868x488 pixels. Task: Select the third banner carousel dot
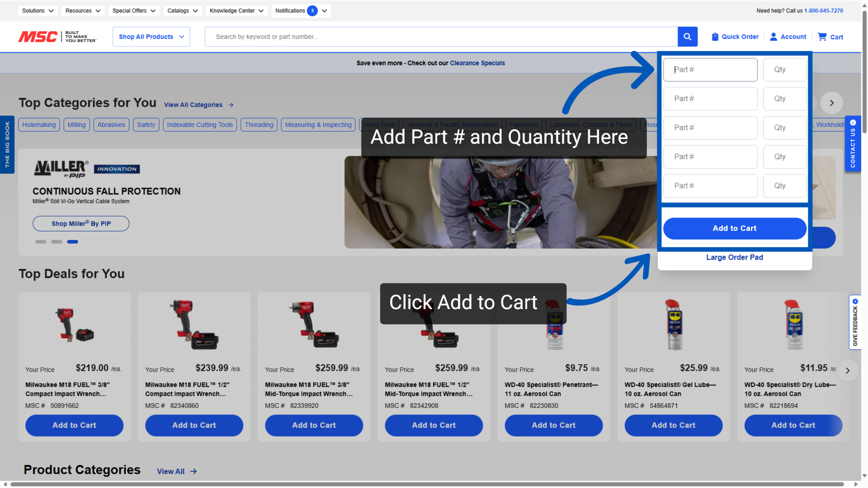[x=73, y=242]
